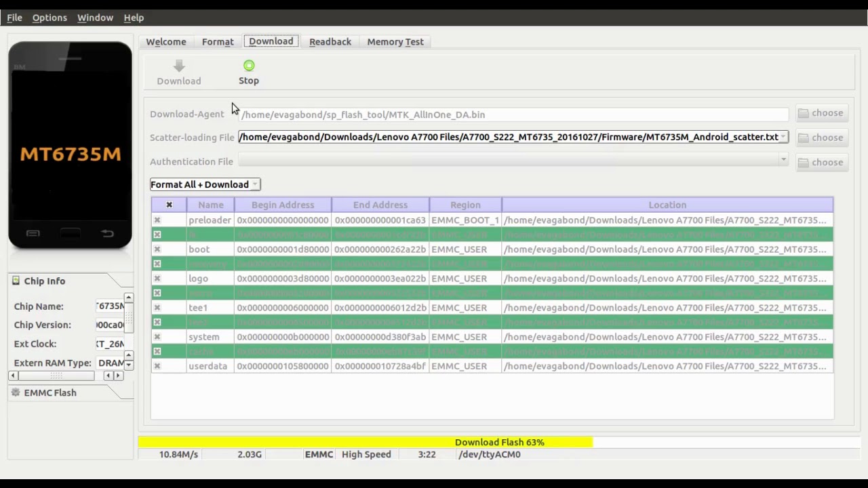Click the 2.03G size in status bar
The image size is (868, 488).
point(249,455)
